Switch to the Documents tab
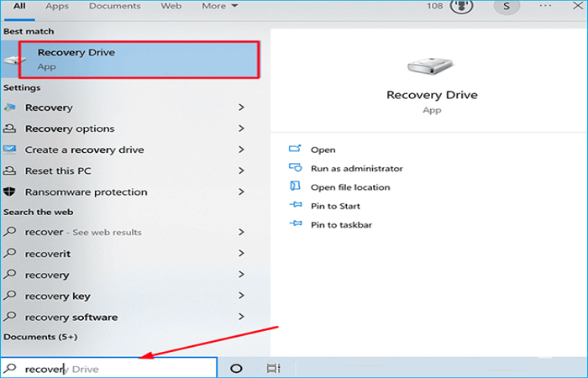 pos(115,6)
